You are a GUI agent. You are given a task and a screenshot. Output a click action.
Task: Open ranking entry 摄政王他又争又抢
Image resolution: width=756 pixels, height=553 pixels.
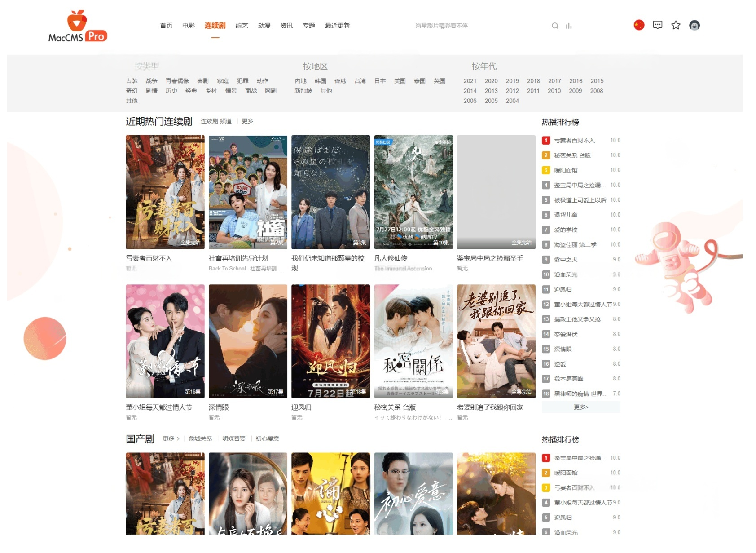click(x=577, y=319)
